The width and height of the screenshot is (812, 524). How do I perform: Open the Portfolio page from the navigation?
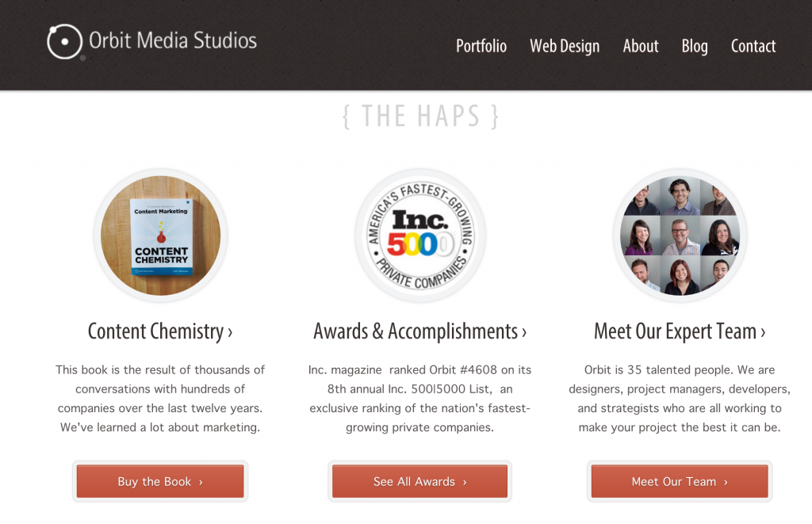click(x=481, y=46)
